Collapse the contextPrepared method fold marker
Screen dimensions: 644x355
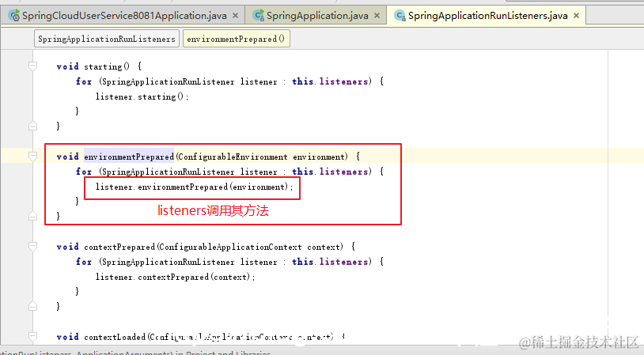pyautogui.click(x=33, y=246)
